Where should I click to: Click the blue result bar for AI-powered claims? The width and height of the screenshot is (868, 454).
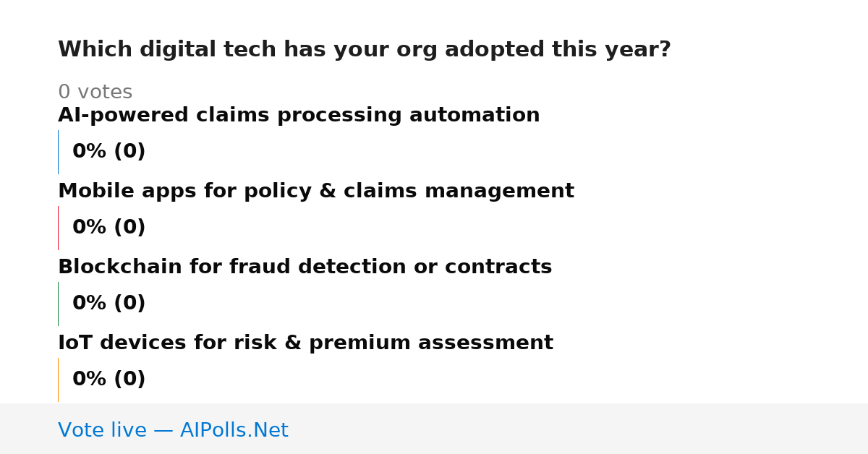(58, 152)
